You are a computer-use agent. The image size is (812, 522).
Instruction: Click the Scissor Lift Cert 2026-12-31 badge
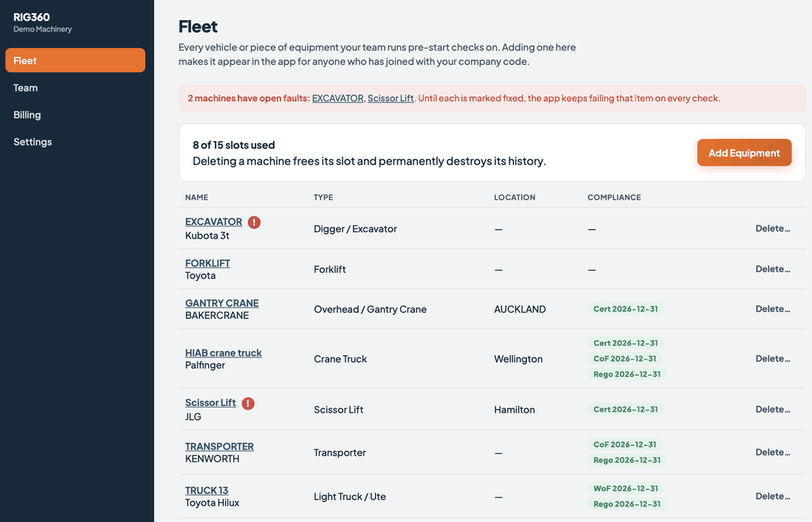[625, 410]
